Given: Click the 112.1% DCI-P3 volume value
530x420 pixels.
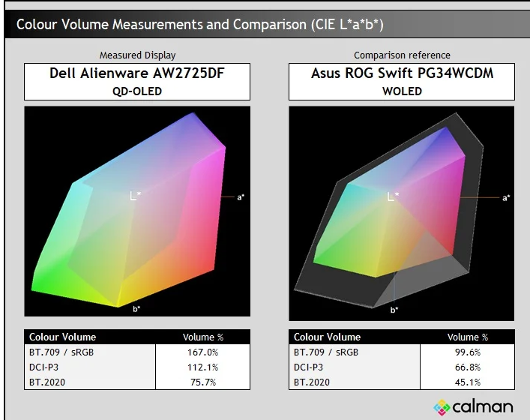Looking at the screenshot, I should (x=203, y=367).
